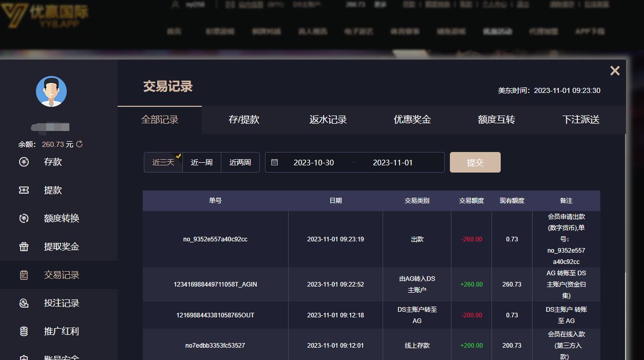Screen dimensions: 644x360
Task: Click the 日期 column header
Action: pyautogui.click(x=335, y=201)
